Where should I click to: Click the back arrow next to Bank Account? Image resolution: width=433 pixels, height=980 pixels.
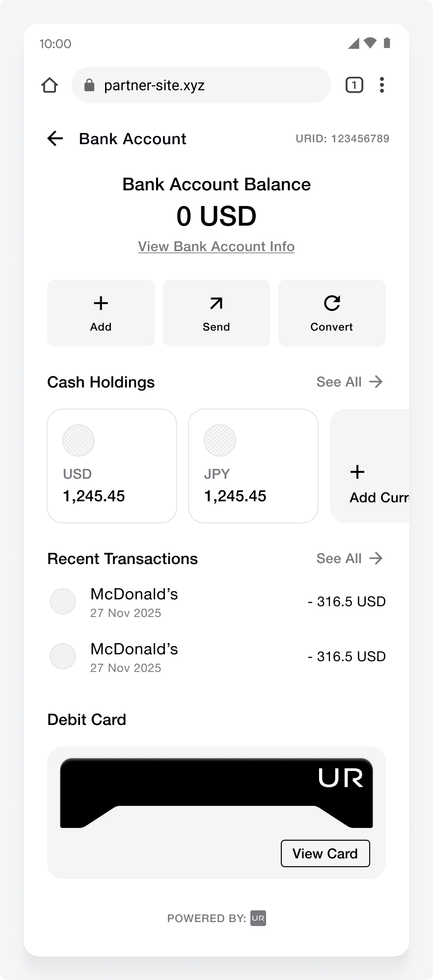point(55,139)
